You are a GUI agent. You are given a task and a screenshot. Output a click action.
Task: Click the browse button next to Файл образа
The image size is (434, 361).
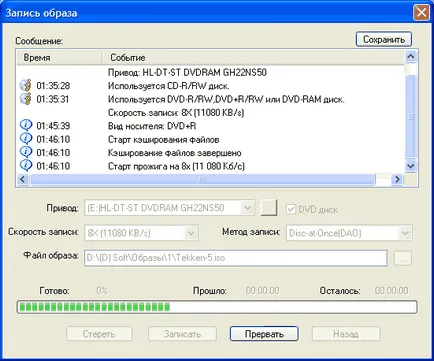pos(403,258)
